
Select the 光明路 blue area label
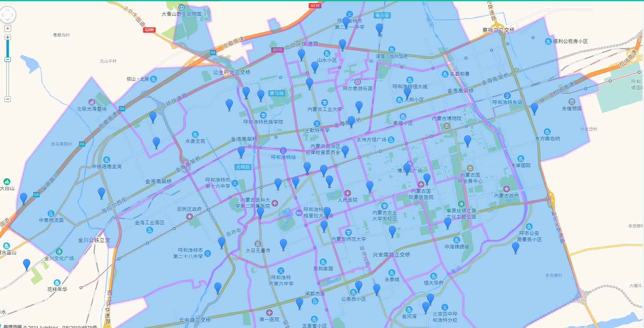243,167
